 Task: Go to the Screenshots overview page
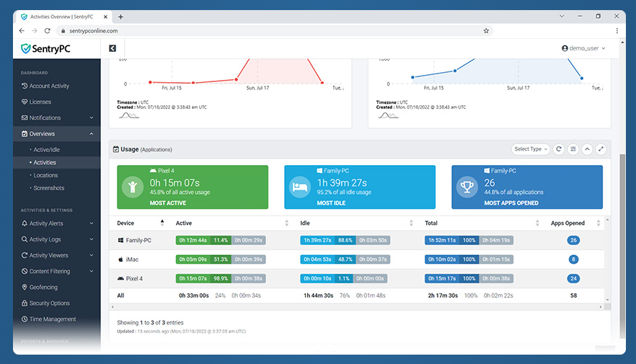pos(48,188)
